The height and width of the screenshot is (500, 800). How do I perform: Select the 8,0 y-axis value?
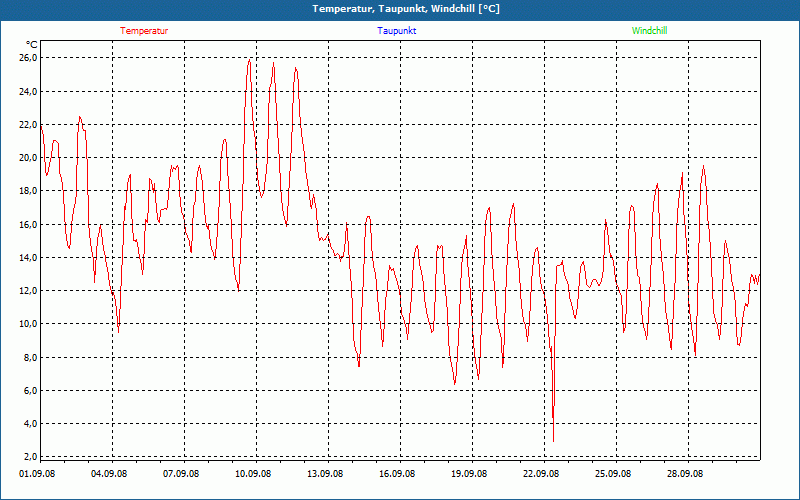(30, 357)
